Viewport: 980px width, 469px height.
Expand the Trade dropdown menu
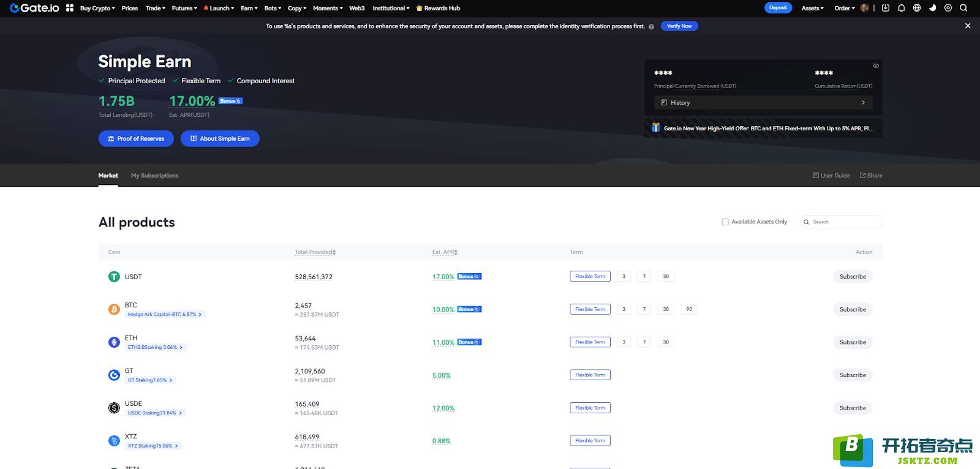click(x=155, y=8)
